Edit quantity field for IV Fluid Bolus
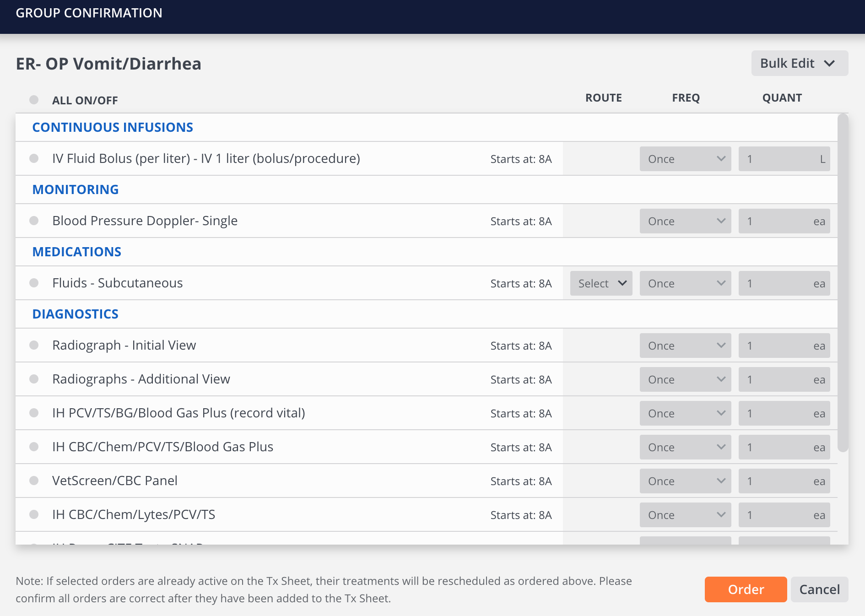The image size is (865, 616). (x=778, y=159)
